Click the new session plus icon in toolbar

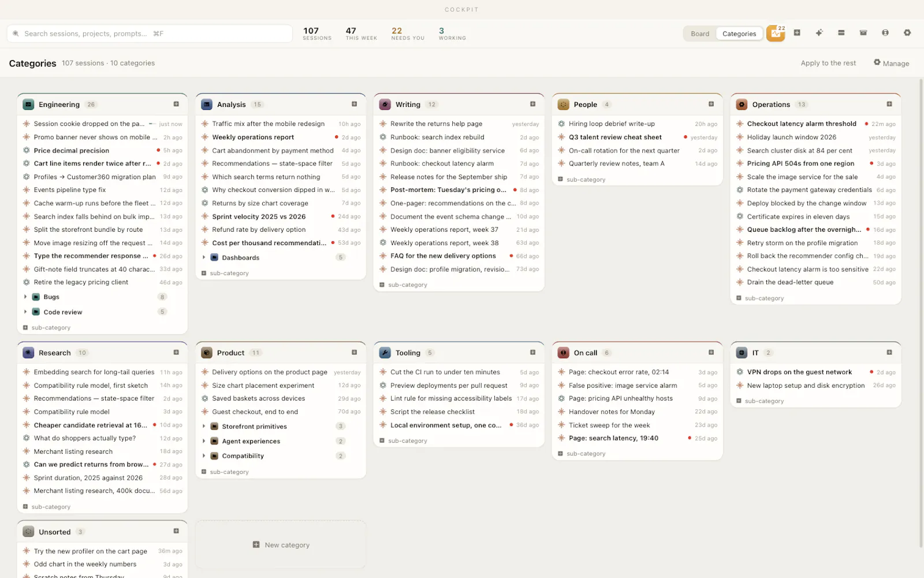point(797,33)
